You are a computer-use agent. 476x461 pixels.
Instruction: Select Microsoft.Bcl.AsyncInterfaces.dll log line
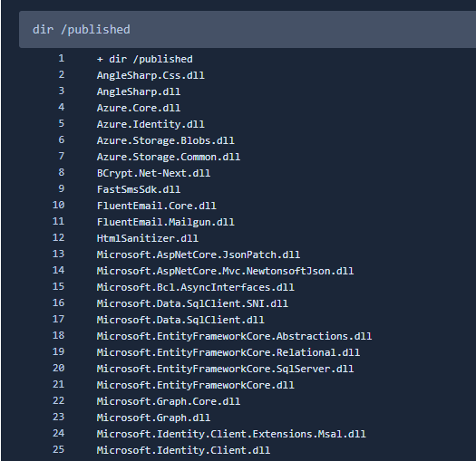click(x=196, y=287)
